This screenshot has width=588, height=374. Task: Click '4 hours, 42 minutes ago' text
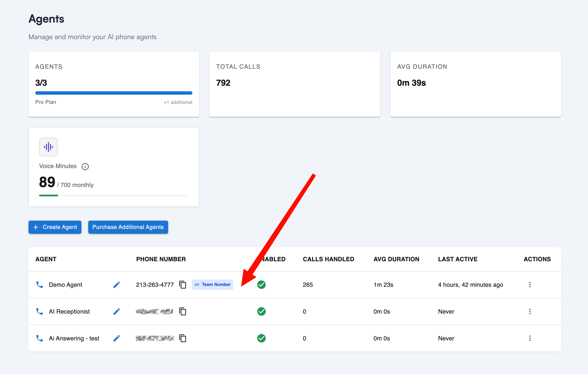coord(470,285)
